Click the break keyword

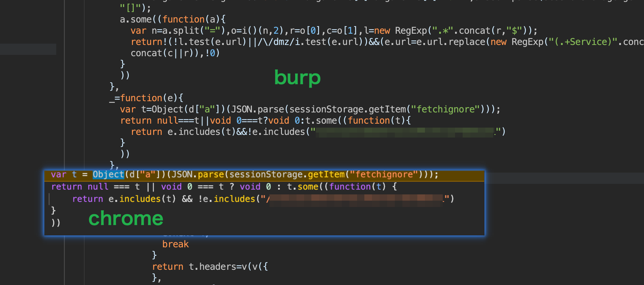pos(175,244)
